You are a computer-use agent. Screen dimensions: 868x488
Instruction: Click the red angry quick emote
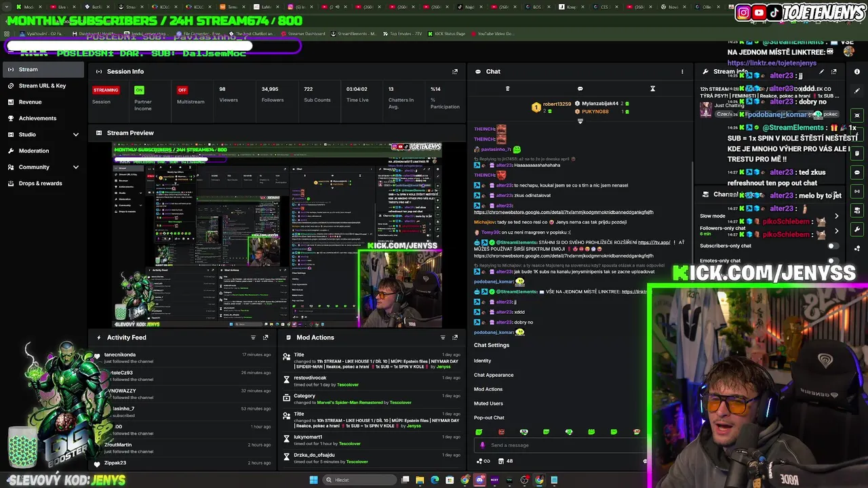(501, 432)
